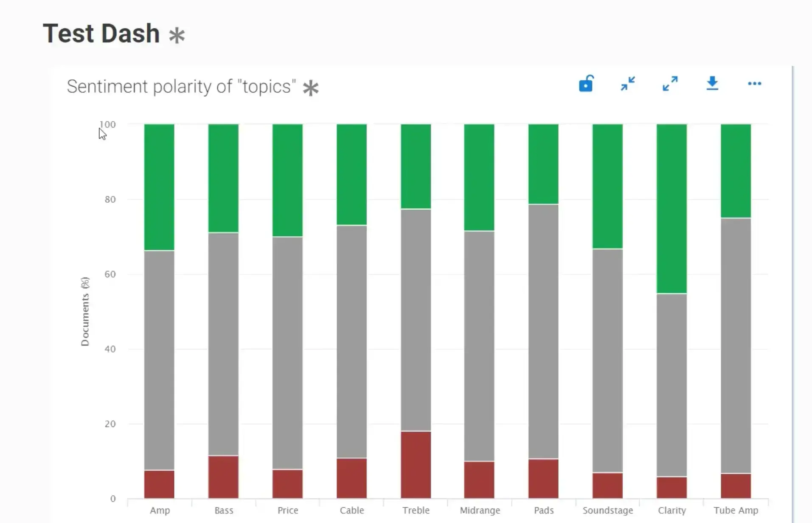Open the widget more options menu
Viewport: 812px width, 523px height.
pyautogui.click(x=754, y=84)
